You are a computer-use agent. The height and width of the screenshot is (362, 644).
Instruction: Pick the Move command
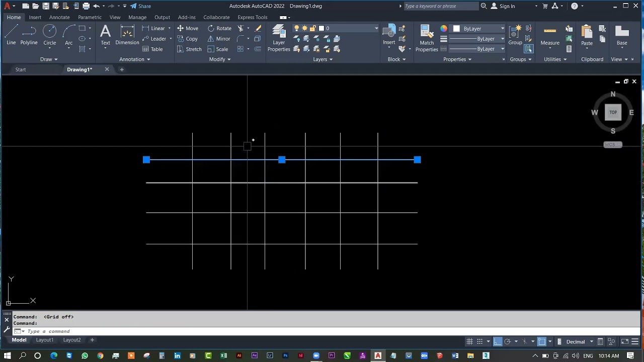(187, 28)
